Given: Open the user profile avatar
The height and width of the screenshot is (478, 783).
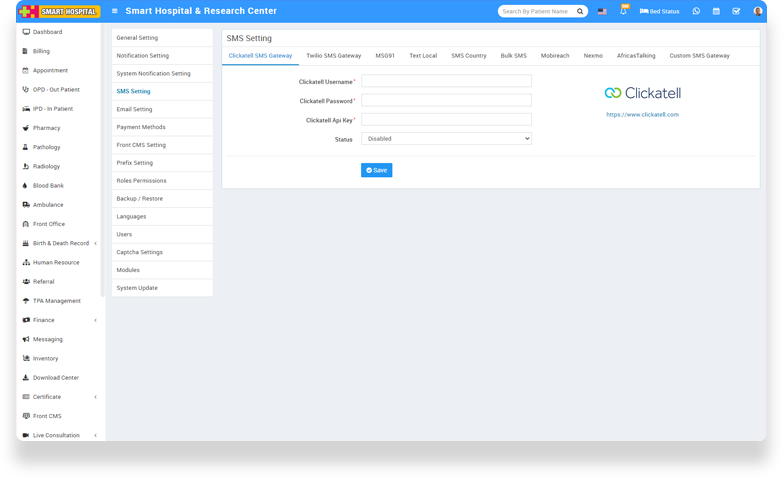Looking at the screenshot, I should pyautogui.click(x=758, y=11).
